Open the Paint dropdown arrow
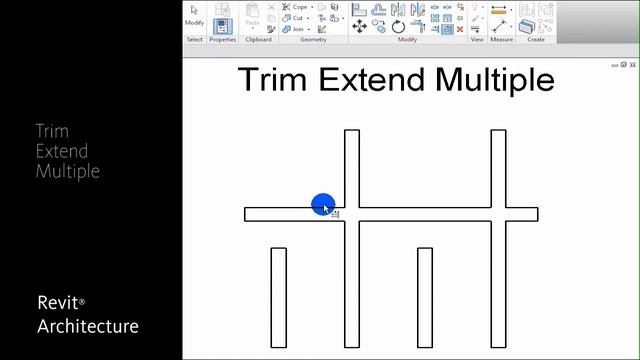Image resolution: width=640 pixels, height=360 pixels. [x=343, y=18]
